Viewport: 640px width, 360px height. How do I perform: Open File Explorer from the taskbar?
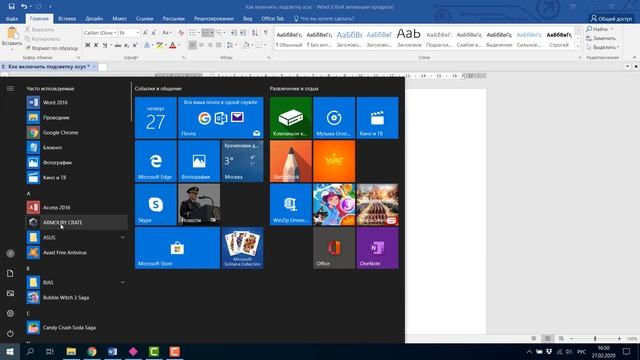(x=71, y=351)
